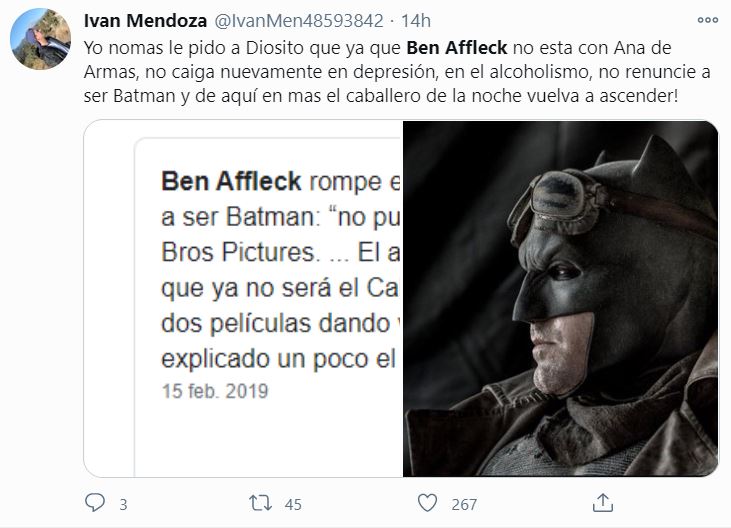Click the 15 feb. 2019 date text
Screen dimensions: 731x528
215,391
